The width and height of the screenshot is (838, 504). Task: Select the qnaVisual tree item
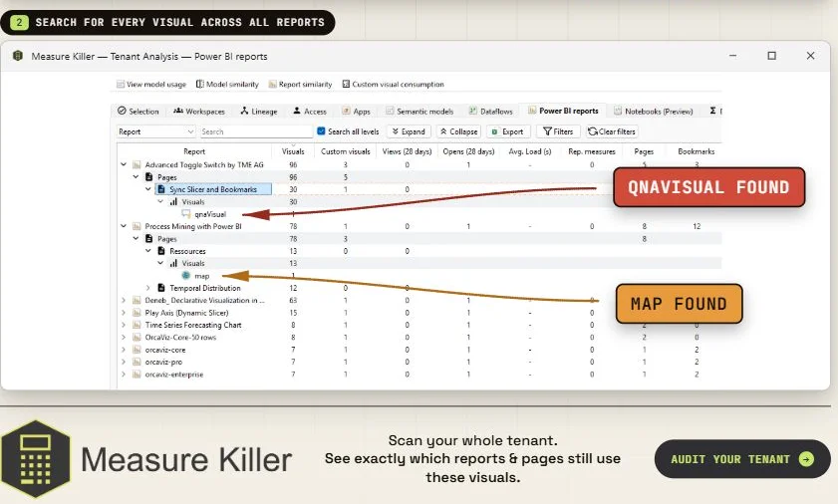pyautogui.click(x=210, y=214)
